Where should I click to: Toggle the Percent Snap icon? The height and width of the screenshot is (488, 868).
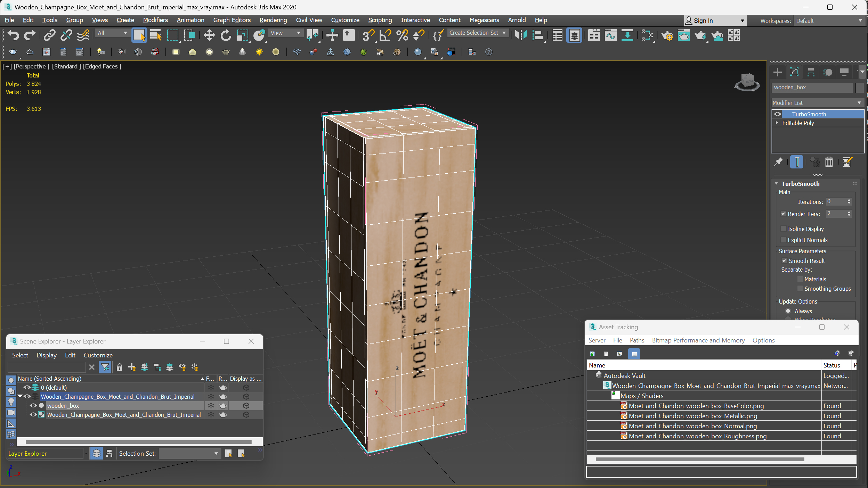402,35
